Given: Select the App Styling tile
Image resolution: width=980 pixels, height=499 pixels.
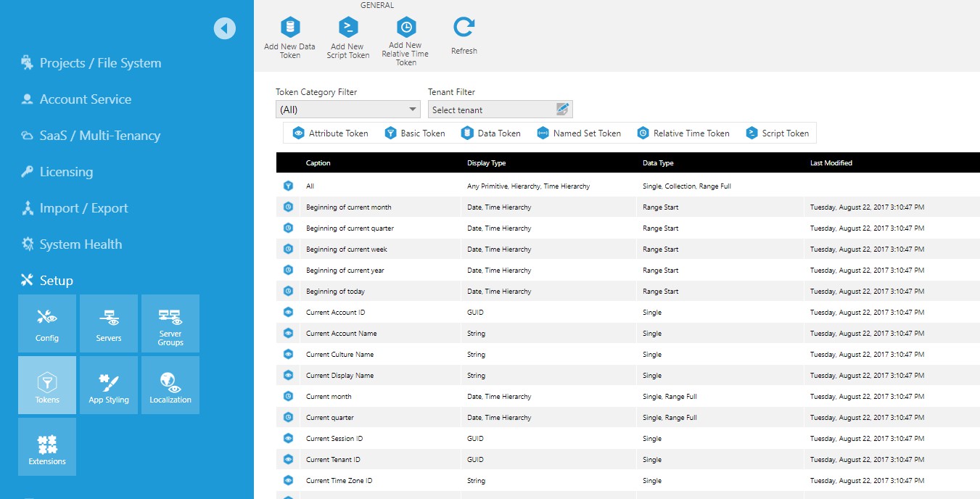Looking at the screenshot, I should click(108, 384).
